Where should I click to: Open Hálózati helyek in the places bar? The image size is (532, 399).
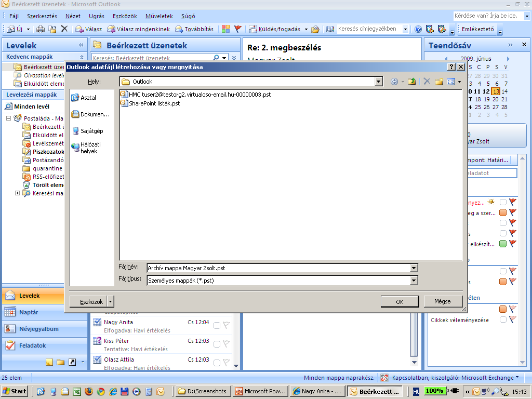tap(86, 148)
